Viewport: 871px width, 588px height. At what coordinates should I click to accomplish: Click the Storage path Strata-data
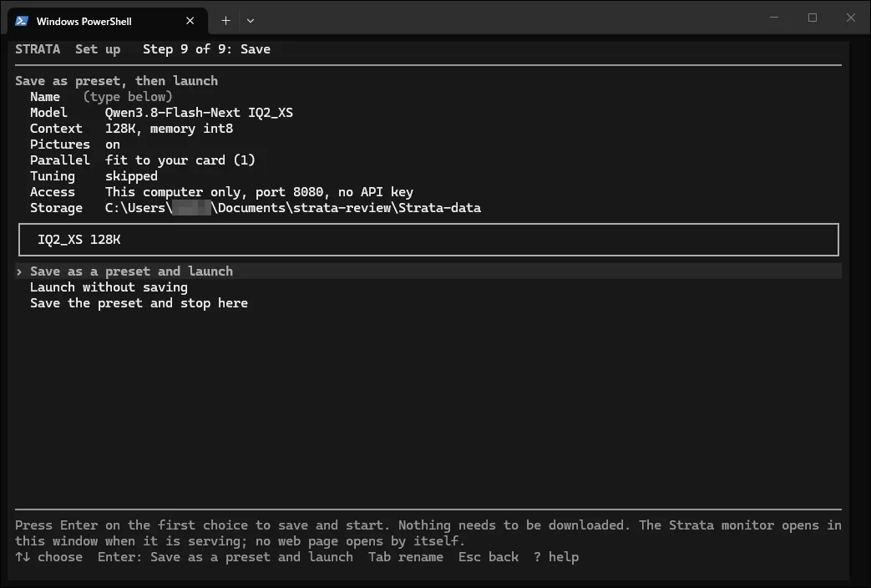pos(293,208)
